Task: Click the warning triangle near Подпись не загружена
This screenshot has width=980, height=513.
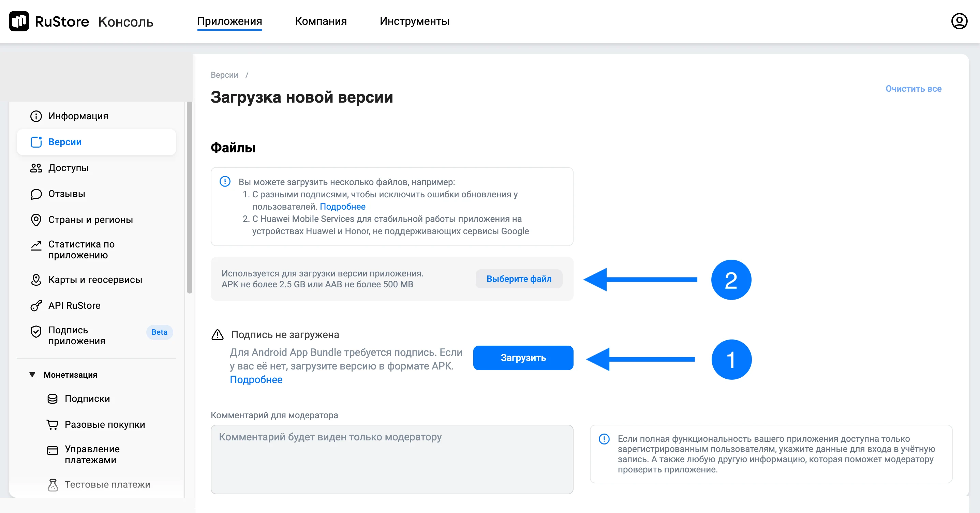Action: click(x=217, y=335)
